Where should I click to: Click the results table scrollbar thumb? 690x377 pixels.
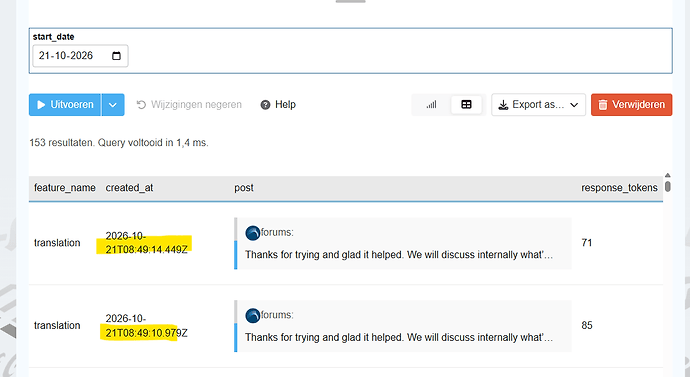[x=668, y=187]
